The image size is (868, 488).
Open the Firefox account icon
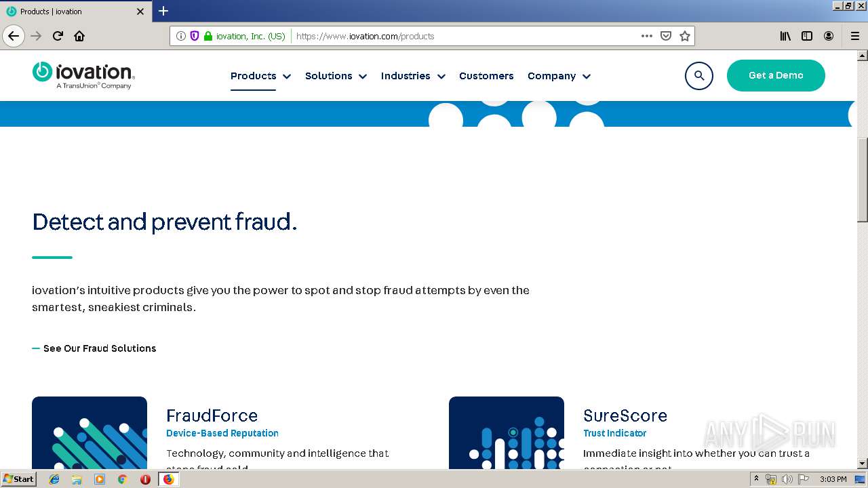coord(829,36)
